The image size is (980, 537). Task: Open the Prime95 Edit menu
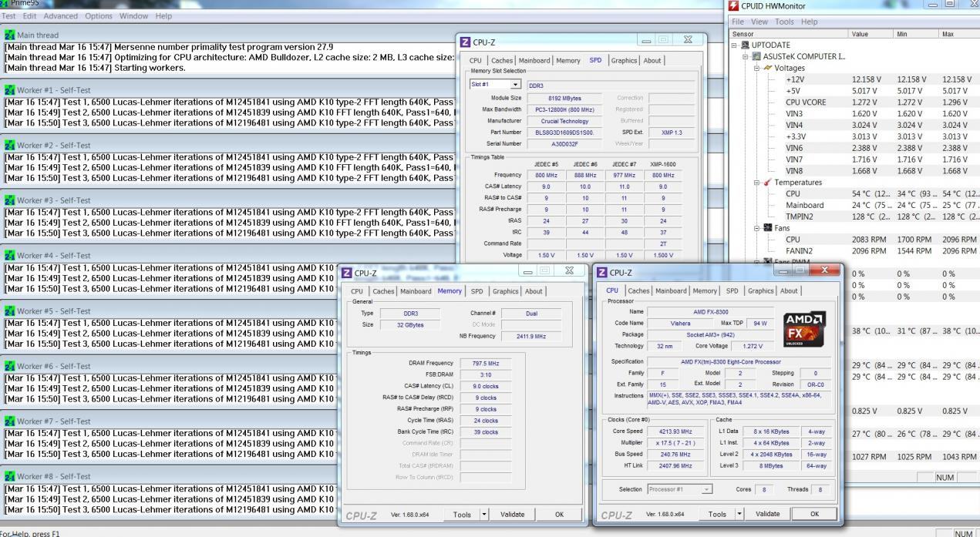30,15
